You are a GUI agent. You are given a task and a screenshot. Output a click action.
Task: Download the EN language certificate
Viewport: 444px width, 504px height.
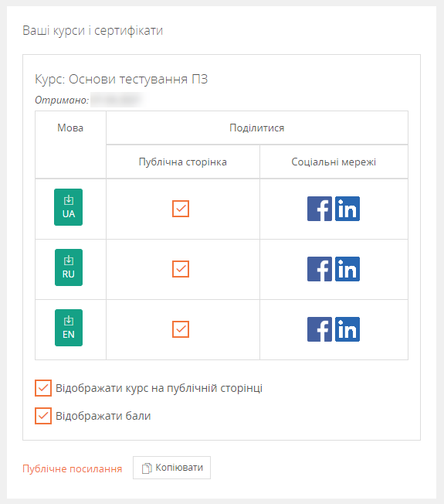point(69,328)
